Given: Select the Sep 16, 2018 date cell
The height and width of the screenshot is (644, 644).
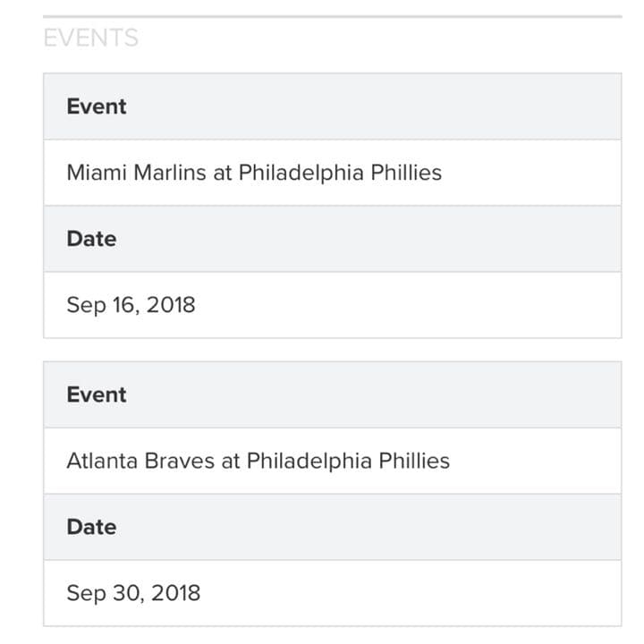Looking at the screenshot, I should coord(131,305).
